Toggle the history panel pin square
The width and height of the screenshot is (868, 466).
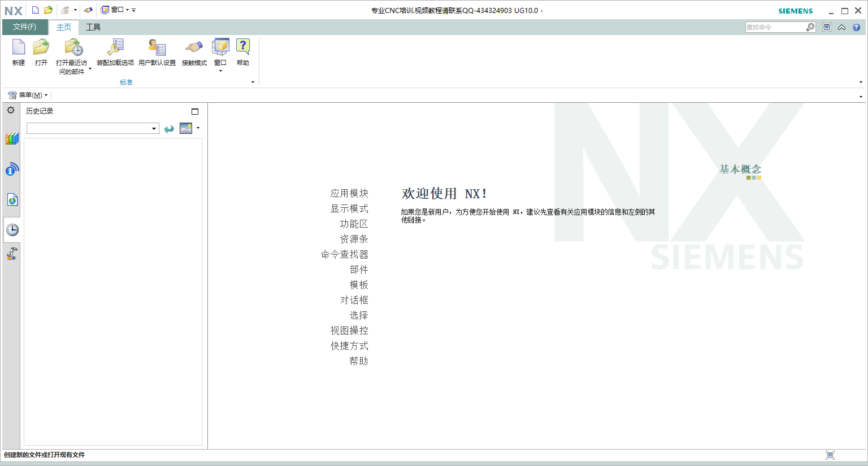[x=195, y=111]
